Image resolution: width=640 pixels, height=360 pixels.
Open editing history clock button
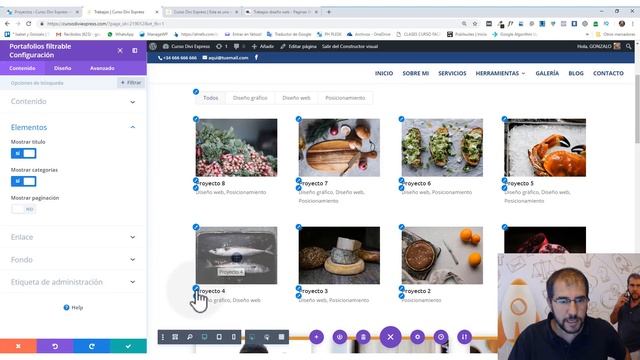[441, 337]
